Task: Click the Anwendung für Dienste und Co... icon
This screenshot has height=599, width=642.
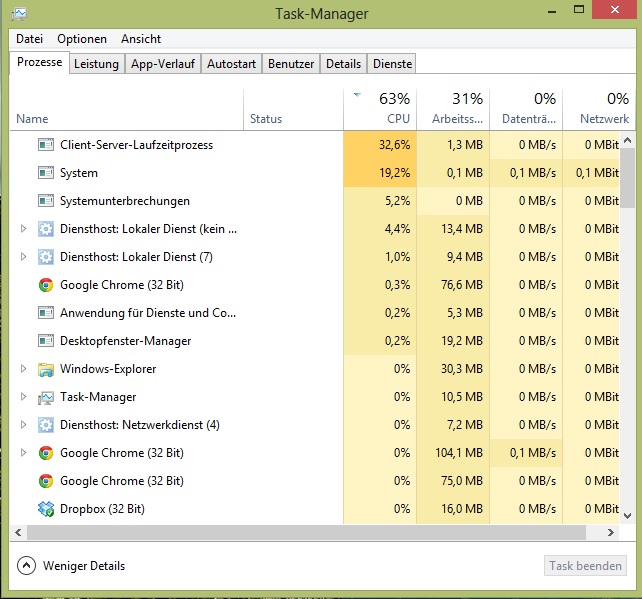Action: point(46,313)
